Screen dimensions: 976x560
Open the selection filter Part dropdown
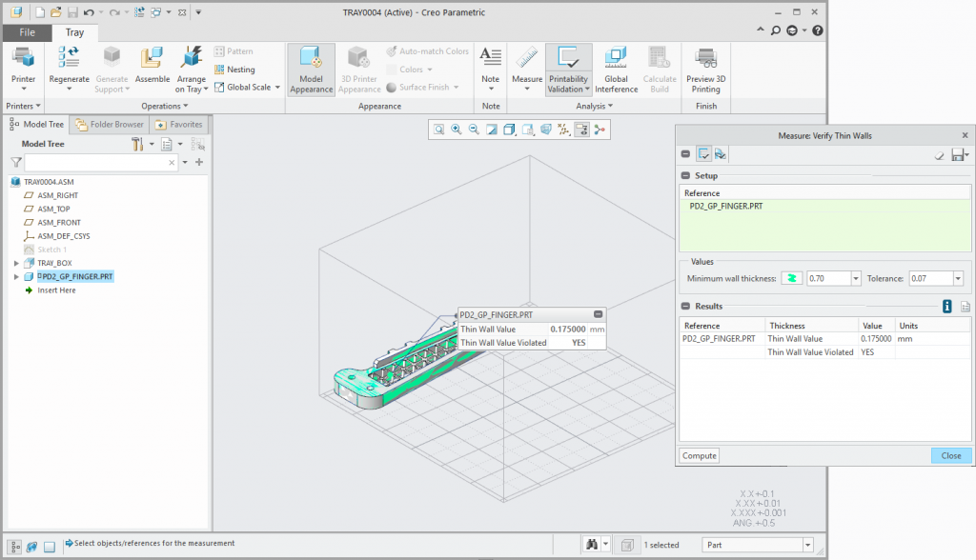[807, 545]
